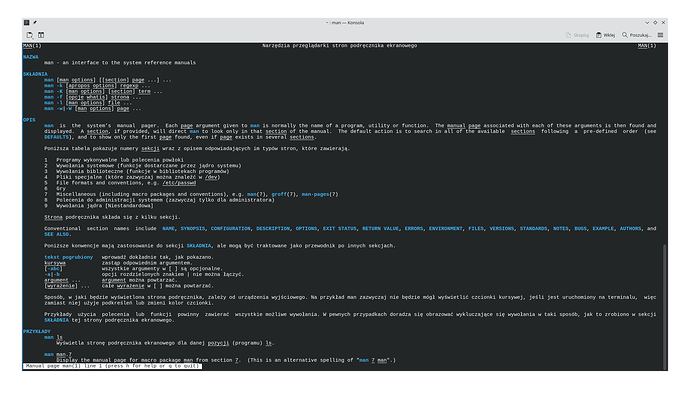Open a new tab with the toolbar icon
This screenshot has height=397, width=690.
pos(29,35)
